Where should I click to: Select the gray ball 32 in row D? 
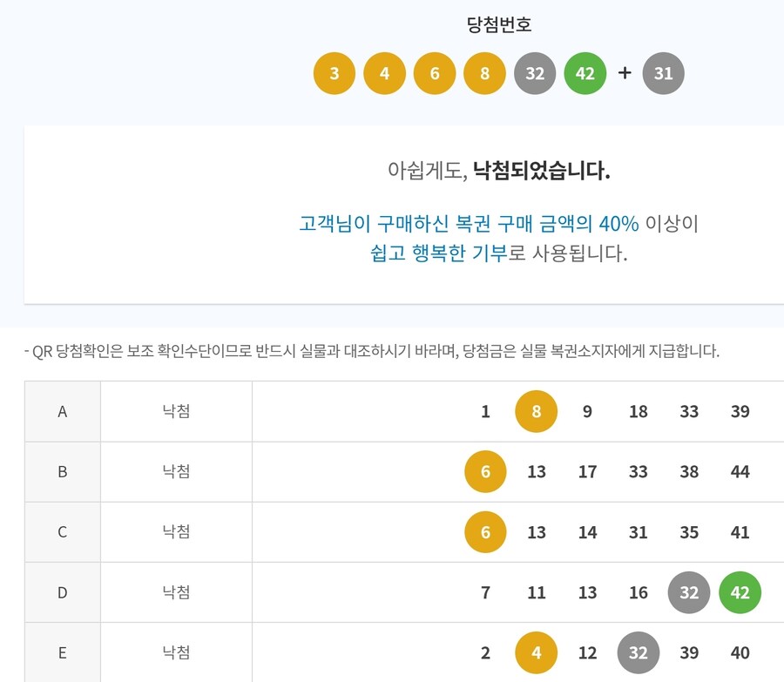(689, 592)
